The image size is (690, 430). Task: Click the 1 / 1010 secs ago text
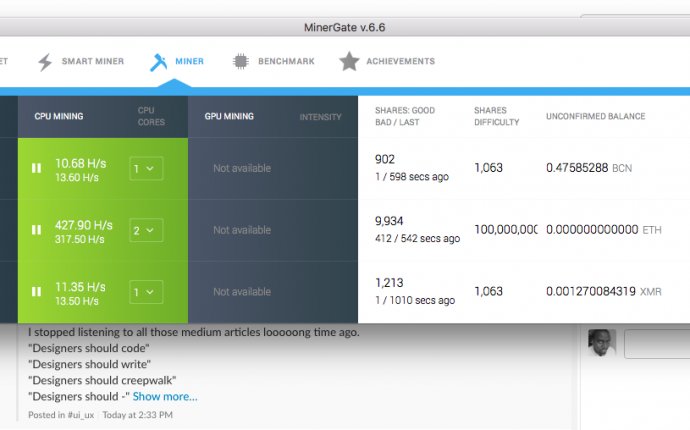(415, 300)
